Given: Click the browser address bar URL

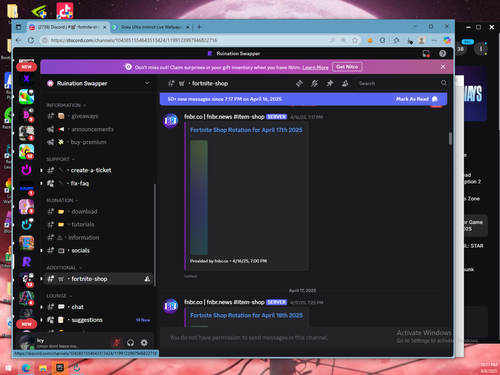Looking at the screenshot, I should point(134,40).
